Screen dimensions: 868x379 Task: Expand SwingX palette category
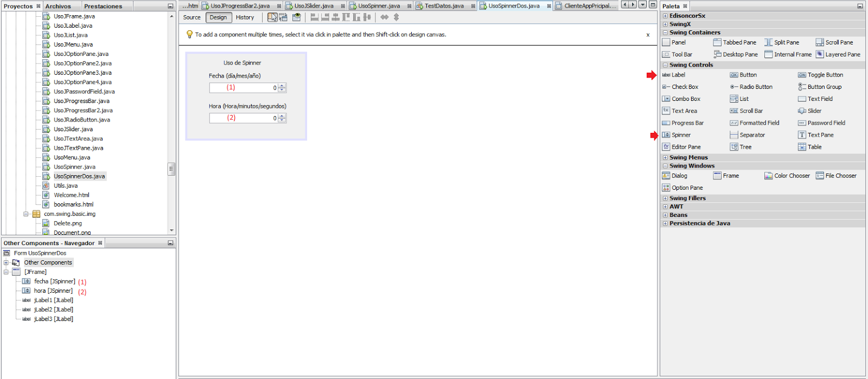665,24
